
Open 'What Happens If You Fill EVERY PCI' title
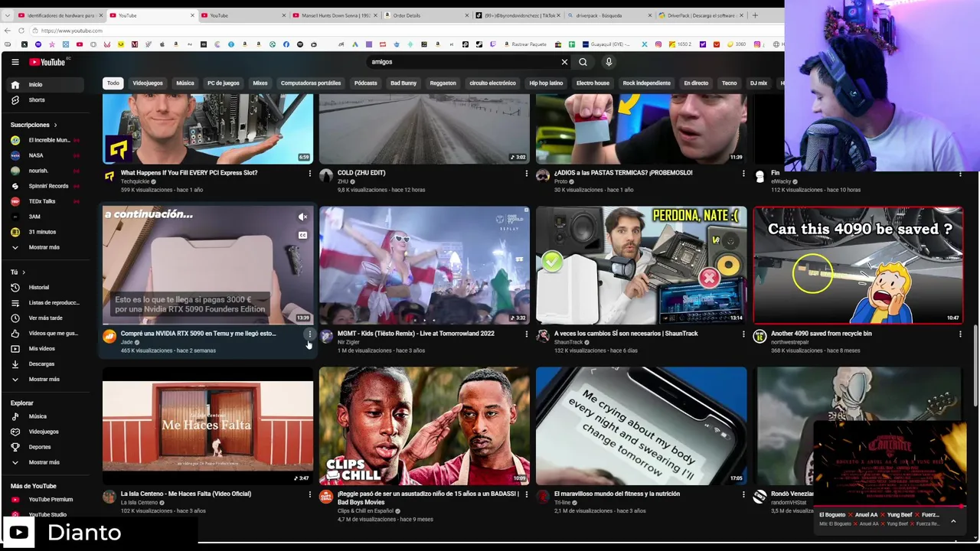(189, 173)
